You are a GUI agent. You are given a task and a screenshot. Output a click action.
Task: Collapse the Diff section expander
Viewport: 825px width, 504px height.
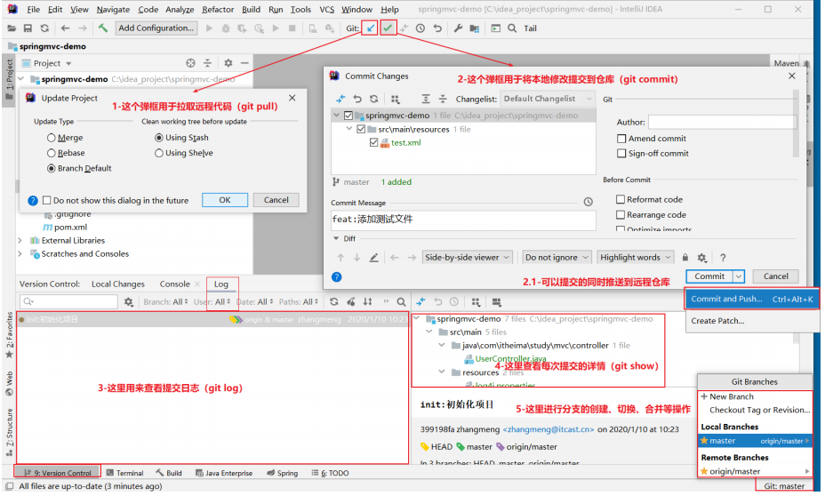click(336, 239)
